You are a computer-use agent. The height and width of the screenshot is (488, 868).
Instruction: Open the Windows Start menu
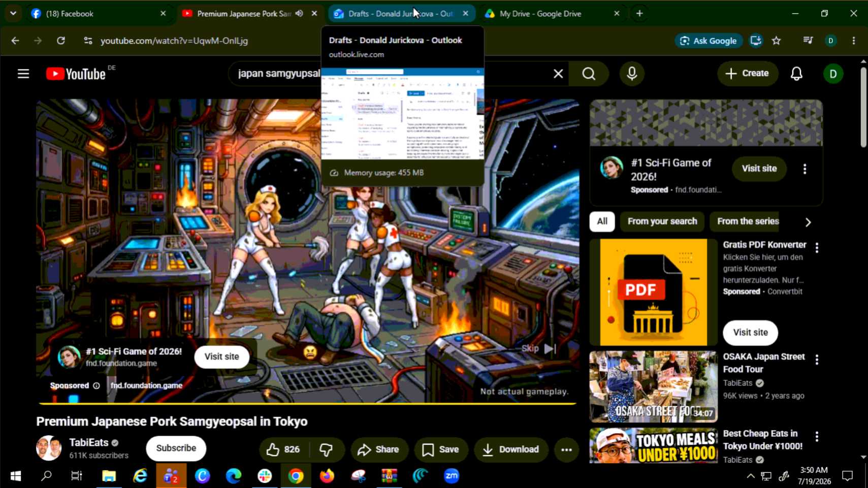(x=16, y=476)
